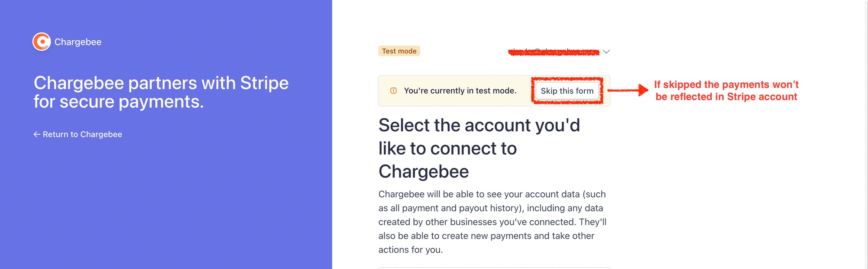Click the "Chargebee" last line of the heading
The height and width of the screenshot is (269, 868).
pos(424,172)
